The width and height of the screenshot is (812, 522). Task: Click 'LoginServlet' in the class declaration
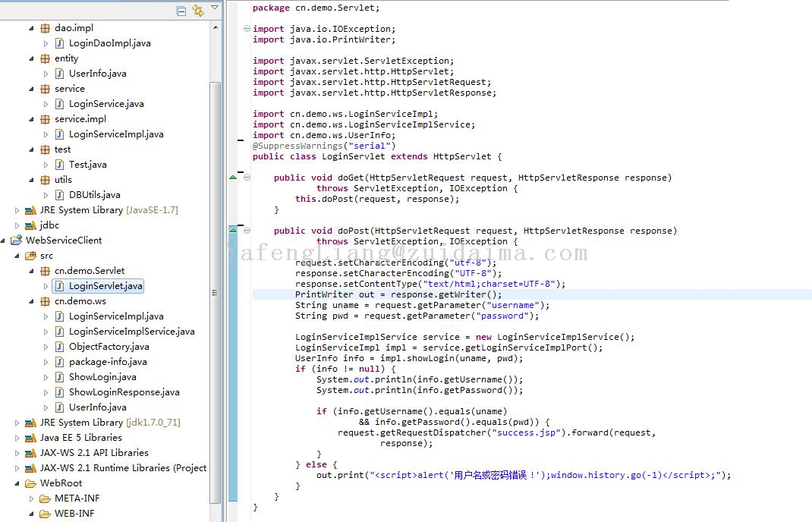(353, 156)
